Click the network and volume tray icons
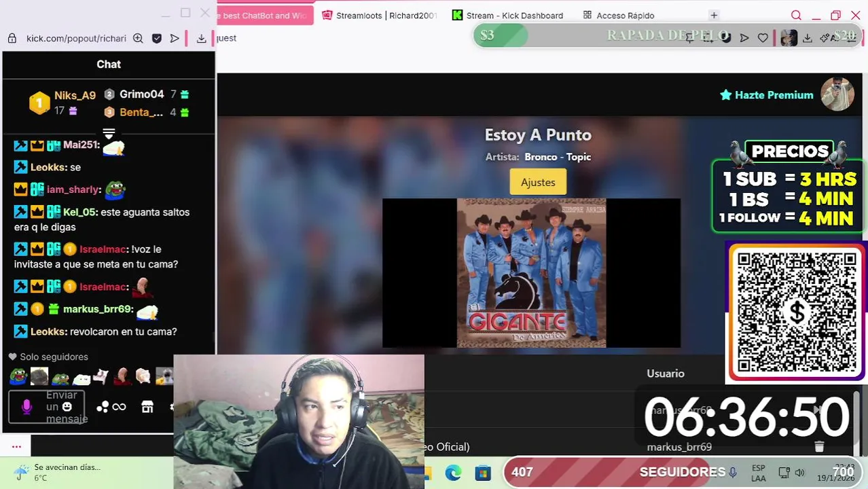The image size is (868, 489). (x=791, y=473)
